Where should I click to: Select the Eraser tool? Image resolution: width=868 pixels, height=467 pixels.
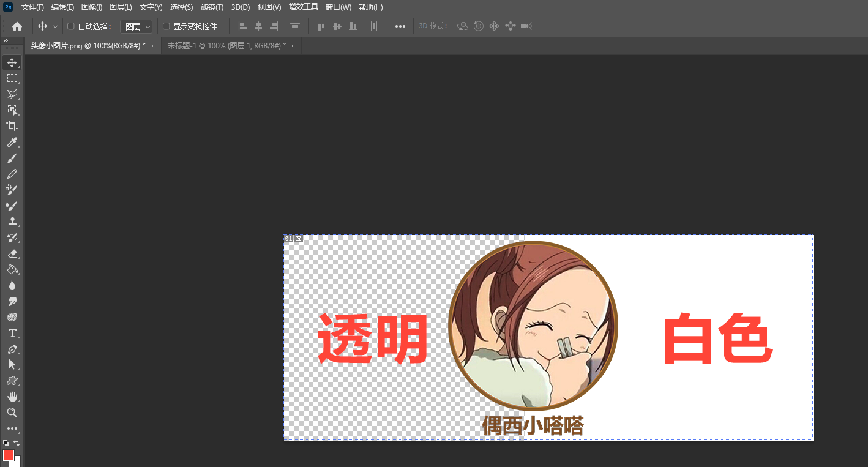pos(12,253)
